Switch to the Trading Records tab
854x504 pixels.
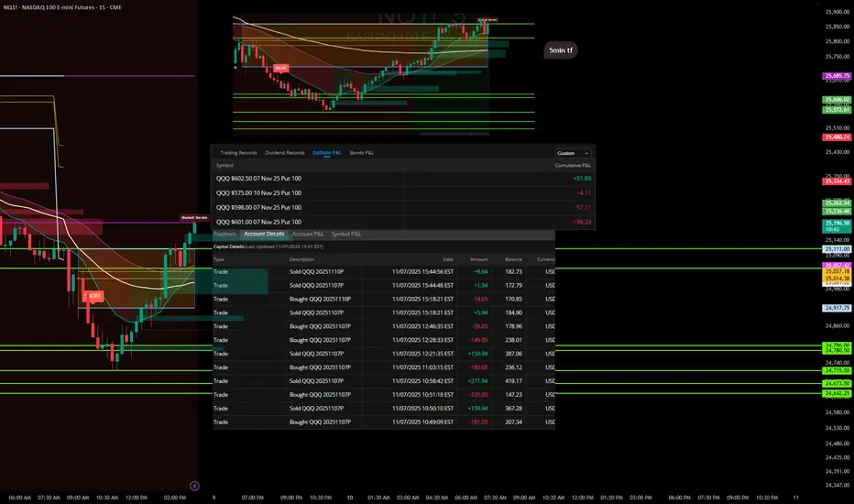click(236, 153)
